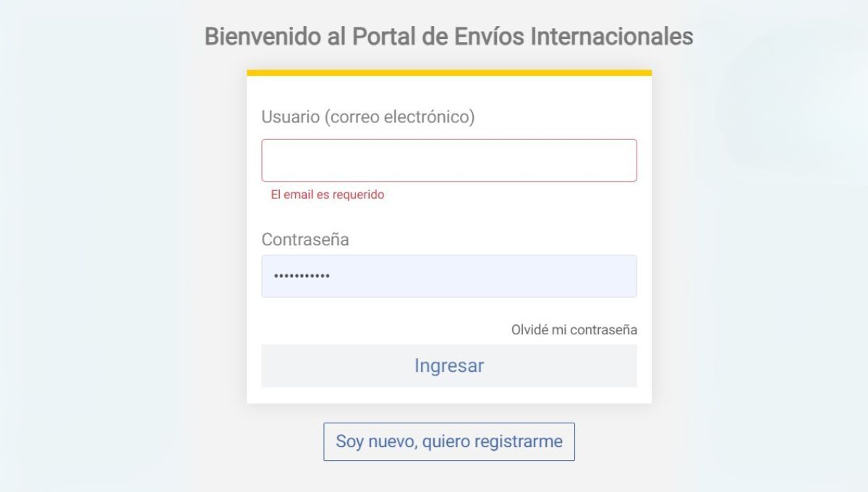The height and width of the screenshot is (492, 868).
Task: Click the yellow bar atop the form
Action: (x=448, y=72)
